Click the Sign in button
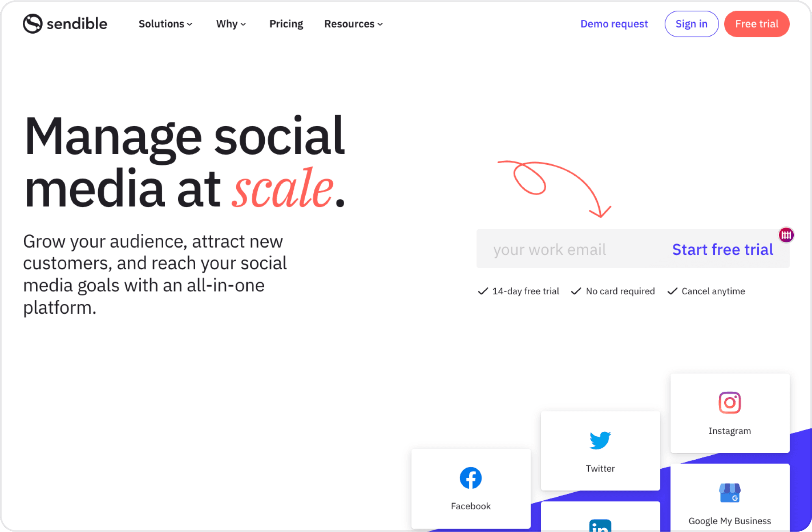Image resolution: width=812 pixels, height=532 pixels. click(x=691, y=24)
